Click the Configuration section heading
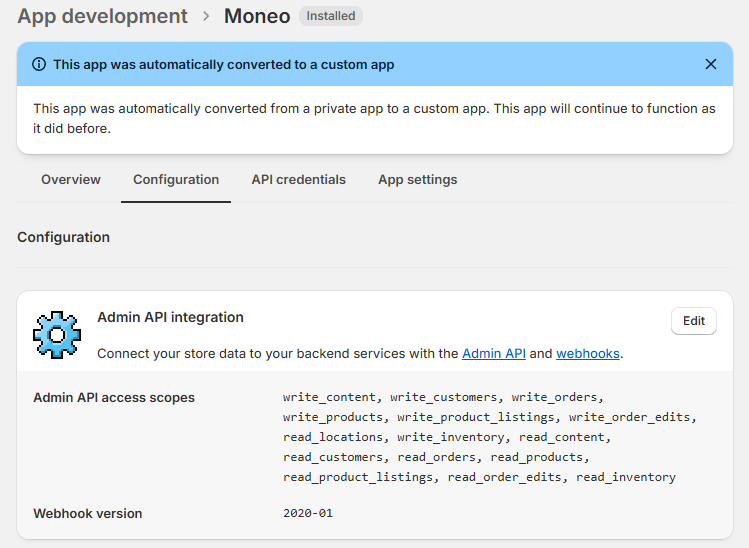This screenshot has width=749, height=548. pos(64,237)
